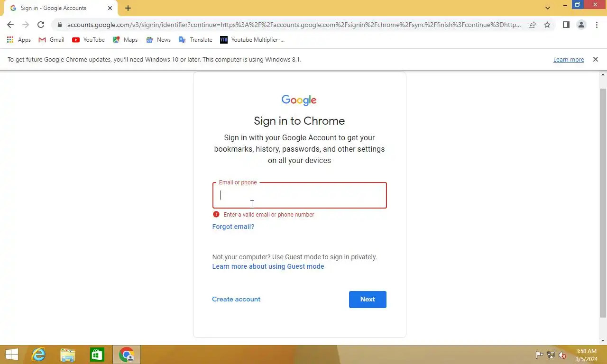Image resolution: width=607 pixels, height=364 pixels.
Task: Launch Internet Explorer from the taskbar
Action: point(38,355)
